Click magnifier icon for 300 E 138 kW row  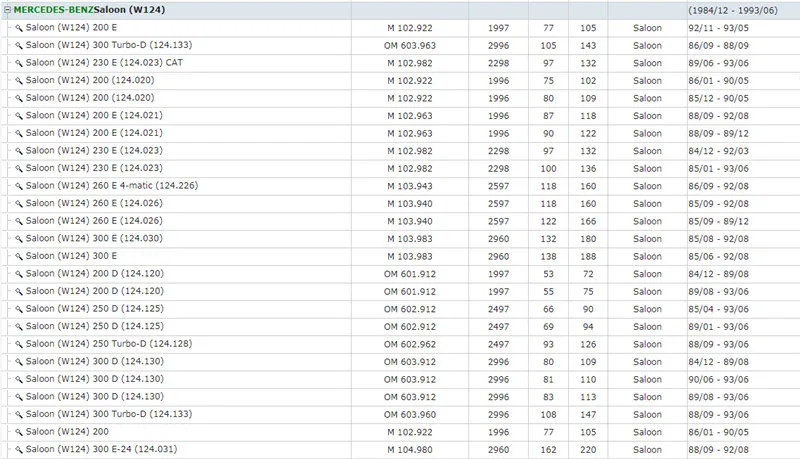[x=19, y=257]
